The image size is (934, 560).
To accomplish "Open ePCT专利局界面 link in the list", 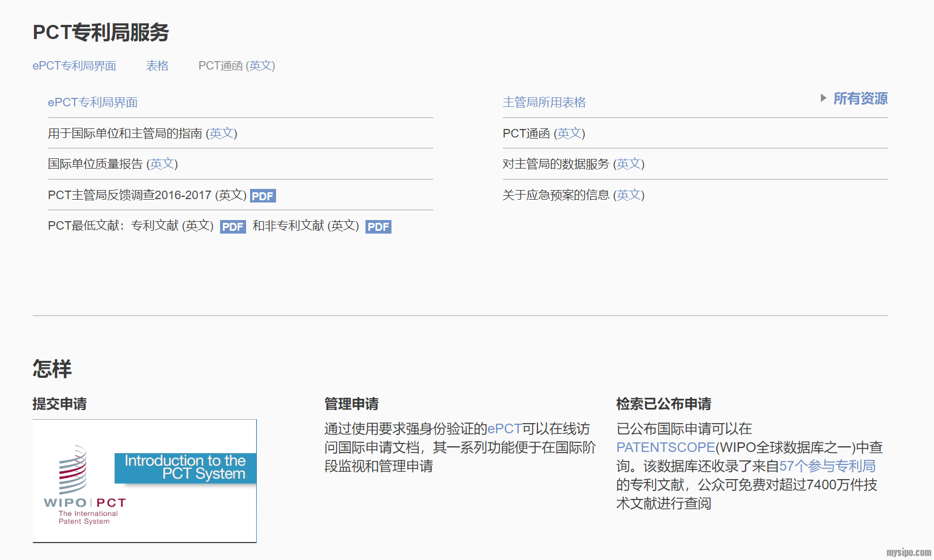I will tap(93, 102).
